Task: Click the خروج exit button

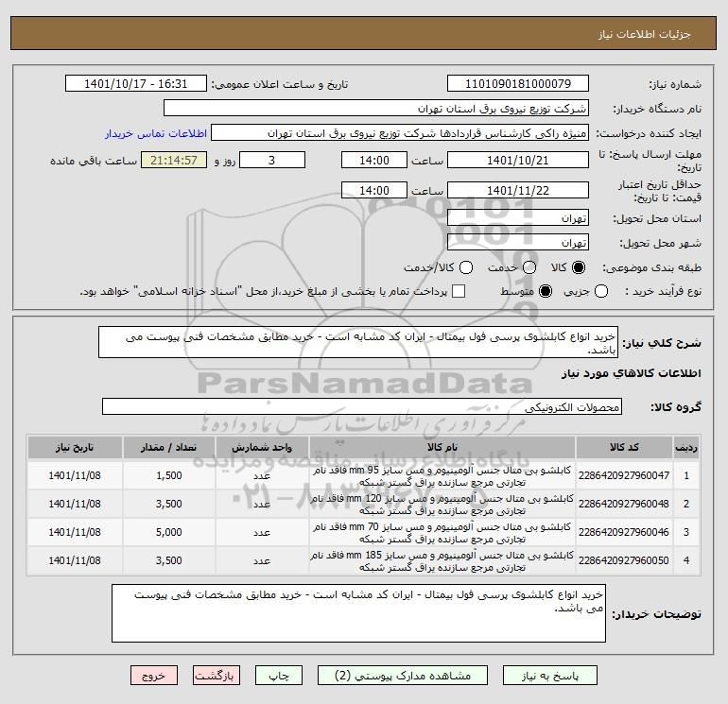Action: coord(154,676)
